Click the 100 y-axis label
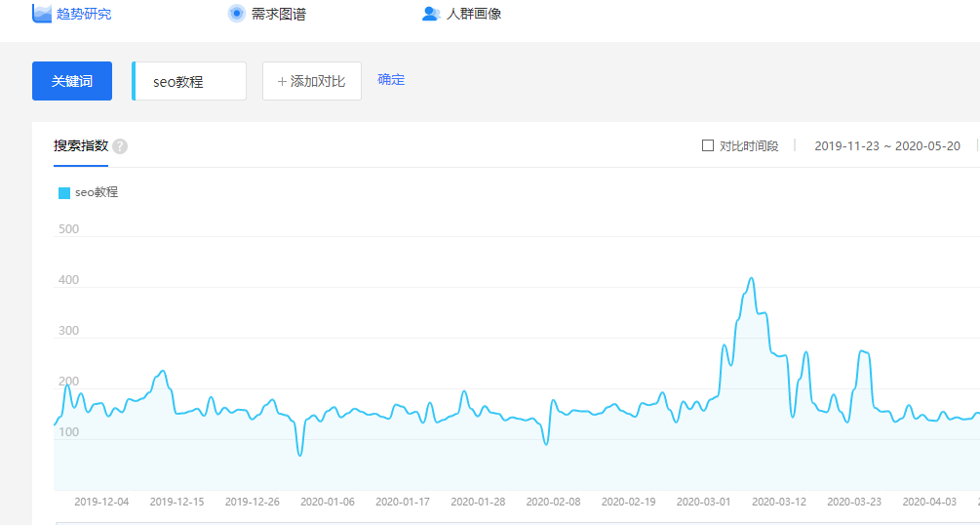Image resolution: width=980 pixels, height=525 pixels. [x=69, y=431]
